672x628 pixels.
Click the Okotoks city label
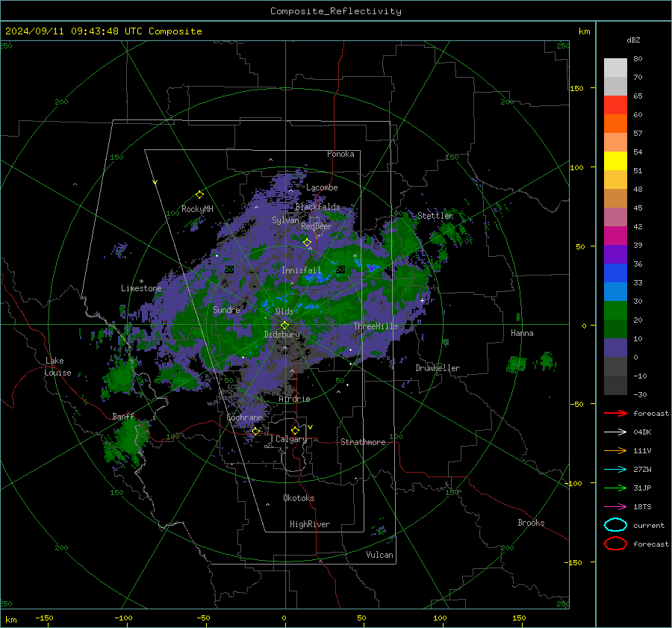[x=299, y=498]
